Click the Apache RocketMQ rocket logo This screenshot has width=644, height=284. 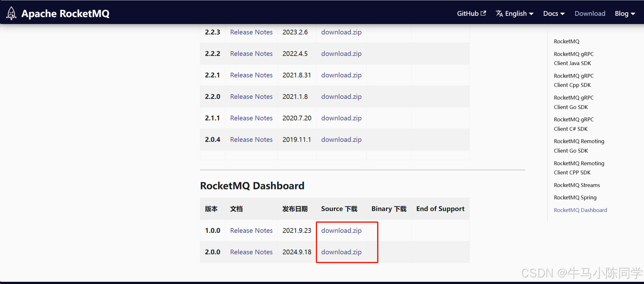[11, 13]
